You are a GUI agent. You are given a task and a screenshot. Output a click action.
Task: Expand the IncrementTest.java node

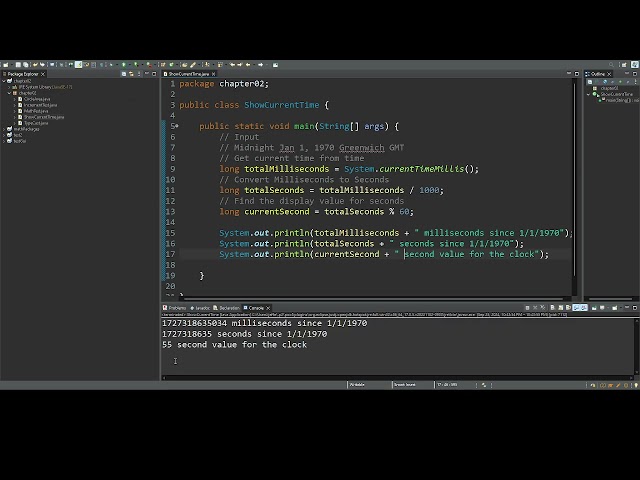[15, 105]
